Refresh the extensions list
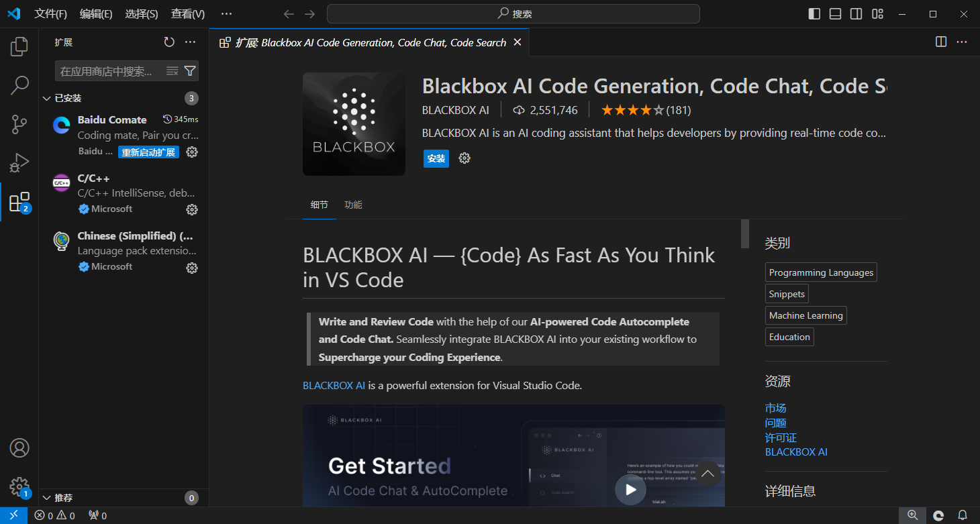 coord(169,42)
